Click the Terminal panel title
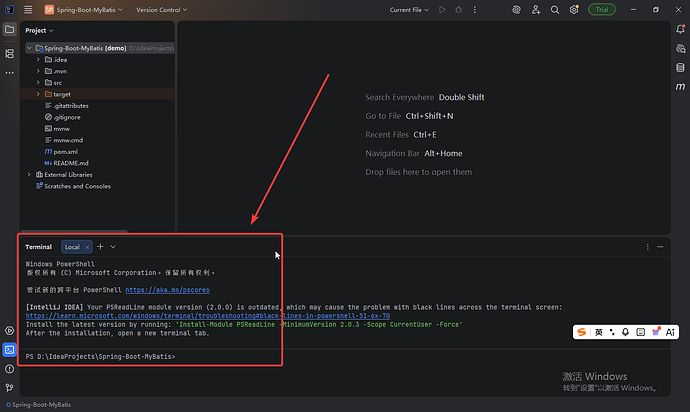 point(38,247)
